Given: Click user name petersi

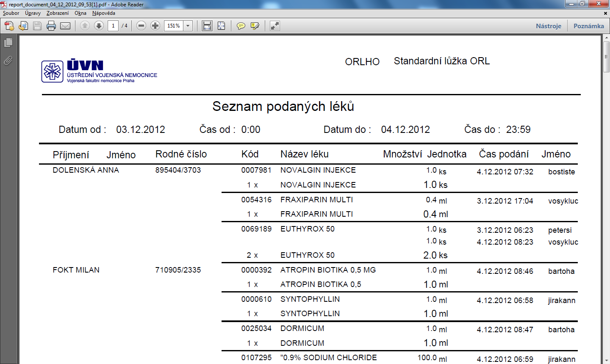Looking at the screenshot, I should tap(560, 230).
